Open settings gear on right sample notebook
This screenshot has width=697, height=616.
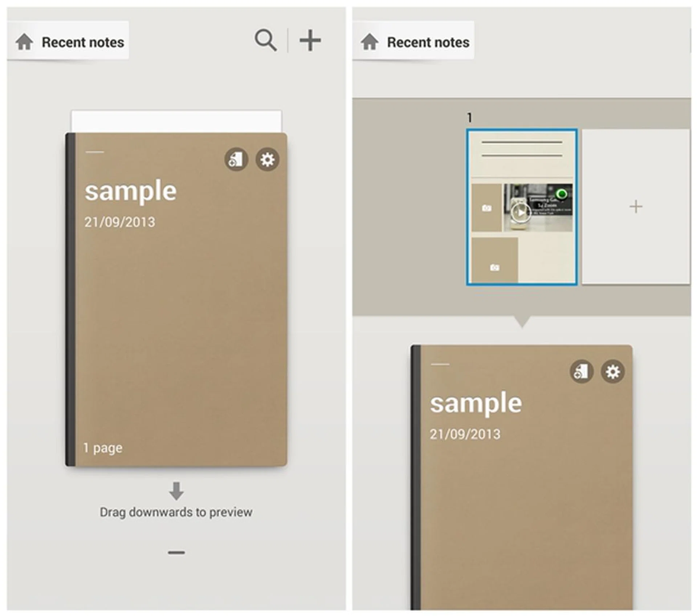(613, 372)
